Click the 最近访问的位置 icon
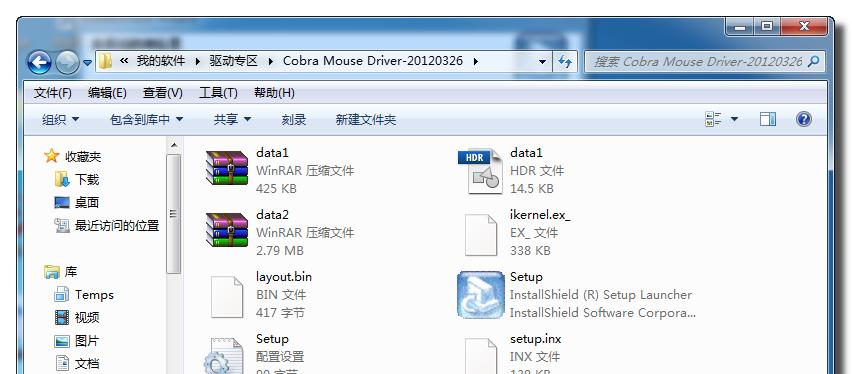852x374 pixels. tap(62, 225)
